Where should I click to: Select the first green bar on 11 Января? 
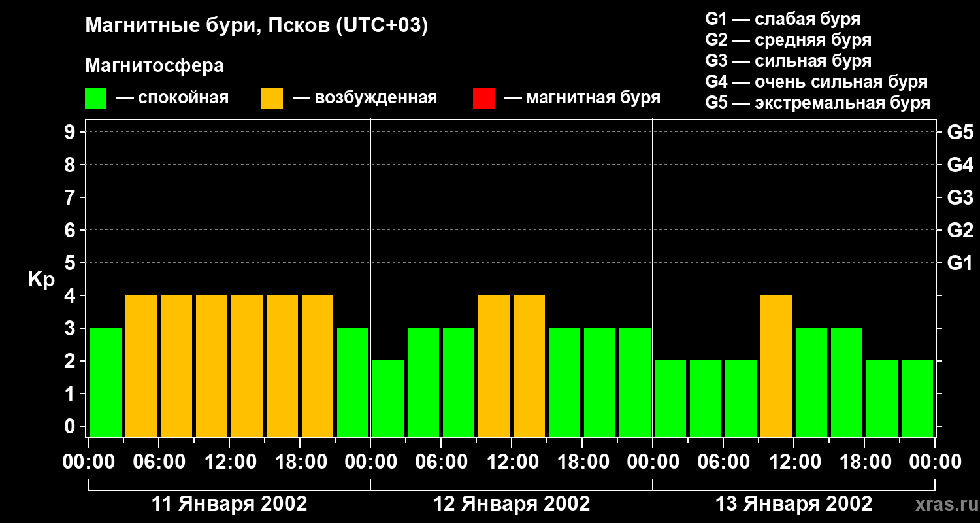106,382
